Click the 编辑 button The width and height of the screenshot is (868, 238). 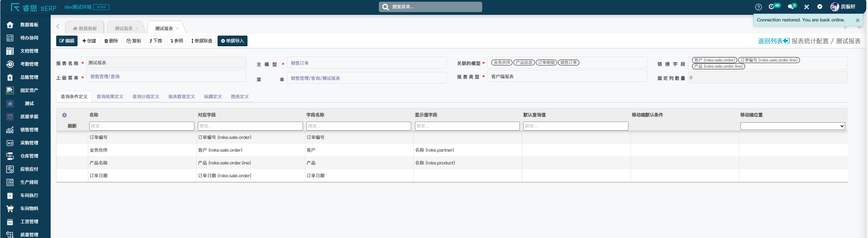pos(67,41)
